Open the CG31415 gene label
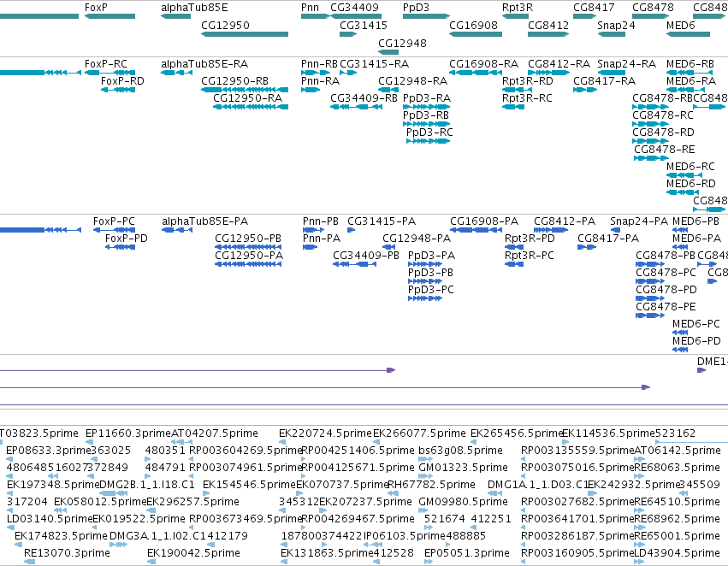 point(363,25)
